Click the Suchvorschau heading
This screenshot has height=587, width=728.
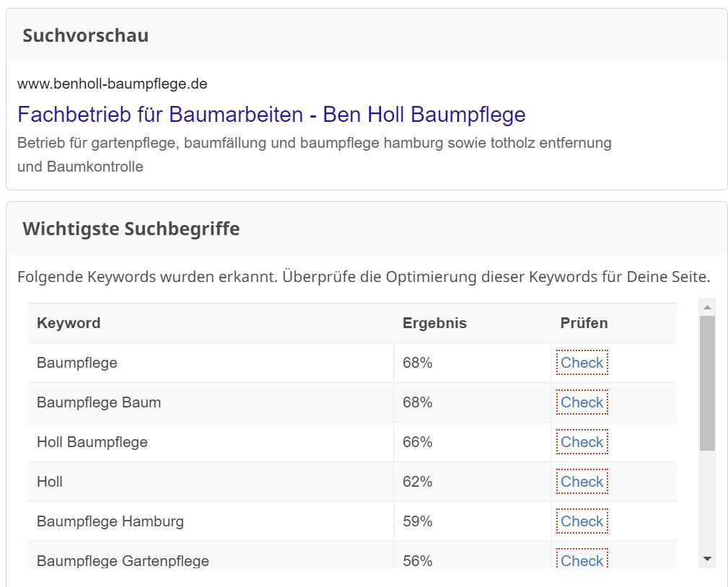[85, 36]
